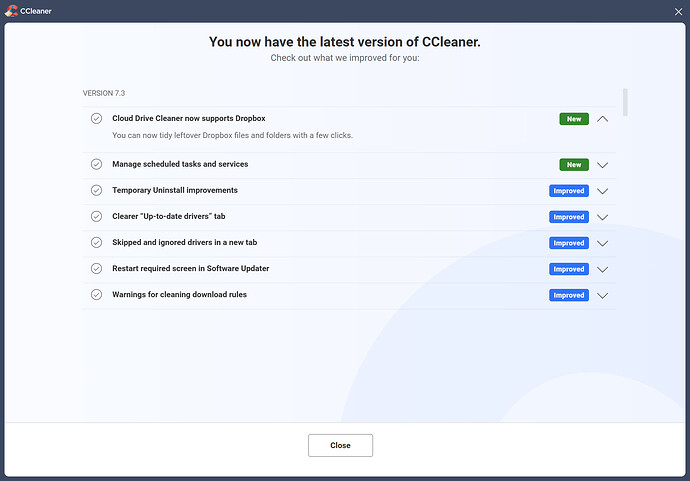
Task: Click Improved badge on Temporary Uninstall row
Action: click(x=568, y=191)
